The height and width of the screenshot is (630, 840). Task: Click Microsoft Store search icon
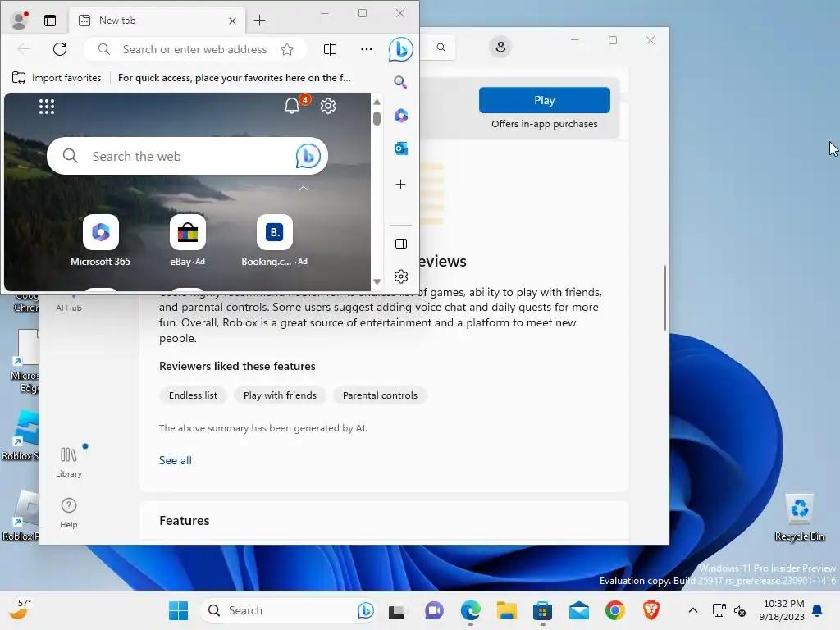coord(441,47)
